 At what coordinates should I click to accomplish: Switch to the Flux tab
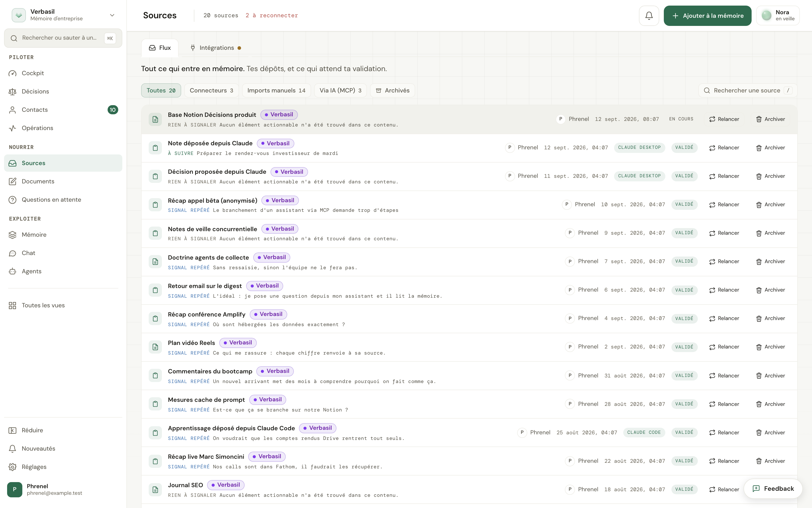point(160,48)
